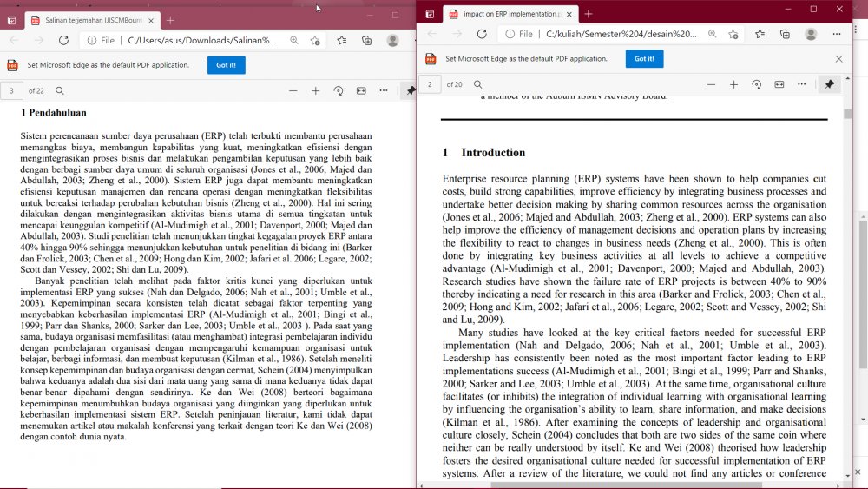Open more PDF tools in left window
The width and height of the screenshot is (868, 489).
coord(384,91)
